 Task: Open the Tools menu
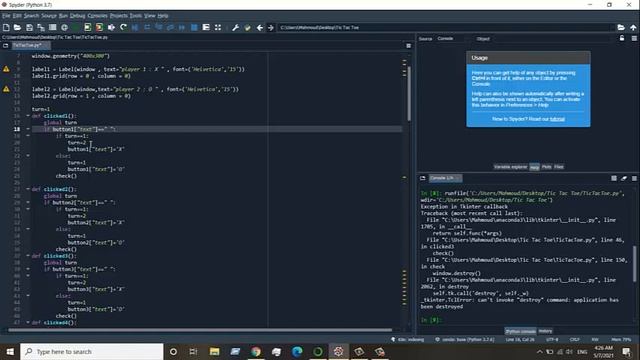136,16
